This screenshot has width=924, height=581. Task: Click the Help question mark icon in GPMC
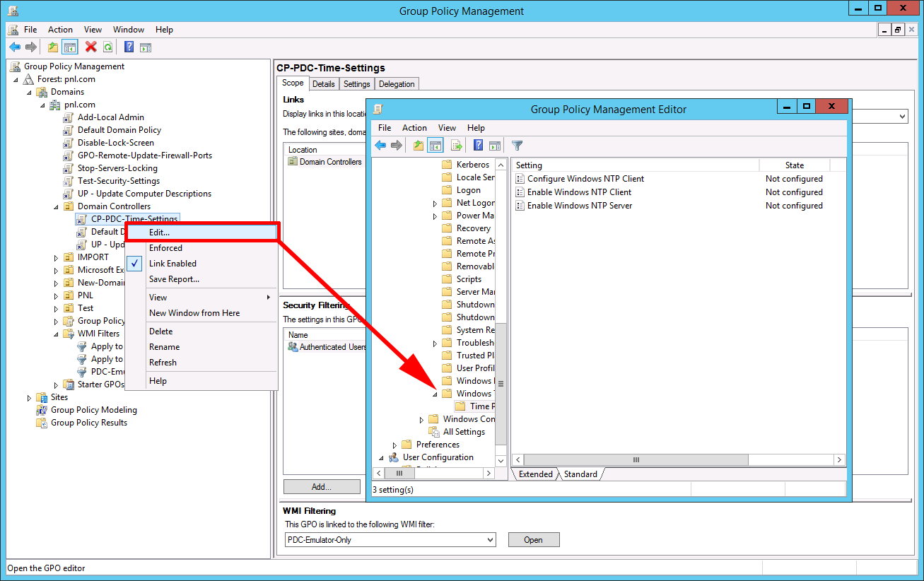point(128,47)
